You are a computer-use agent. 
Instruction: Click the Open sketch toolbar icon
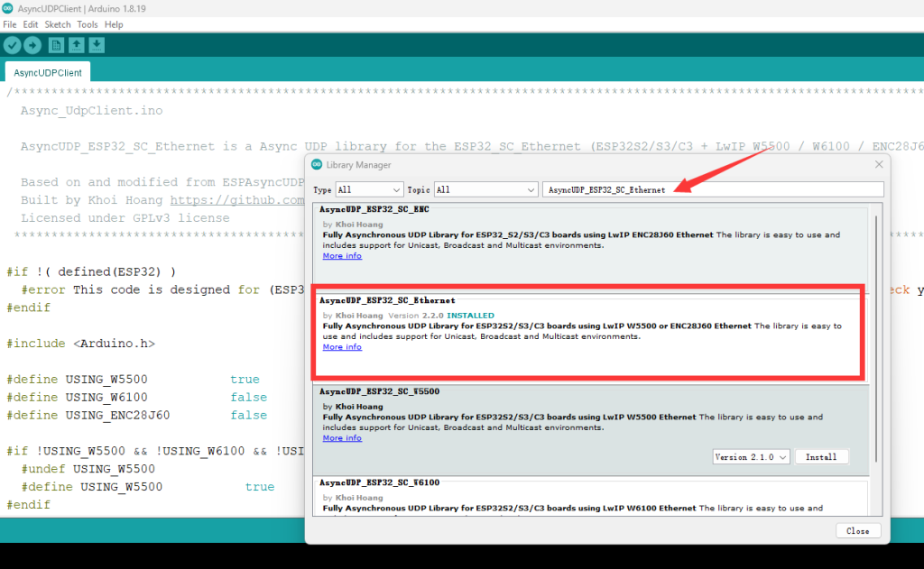77,45
